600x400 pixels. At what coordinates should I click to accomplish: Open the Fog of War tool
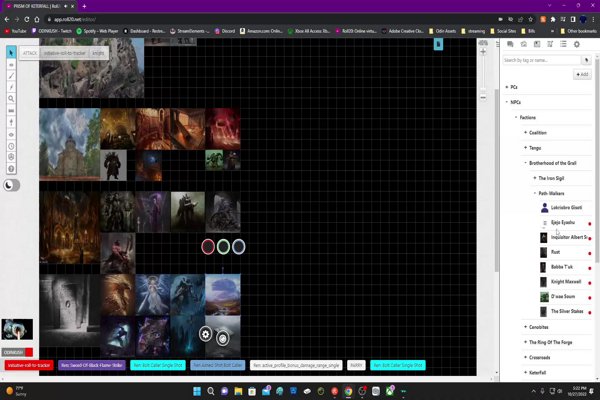click(x=11, y=122)
